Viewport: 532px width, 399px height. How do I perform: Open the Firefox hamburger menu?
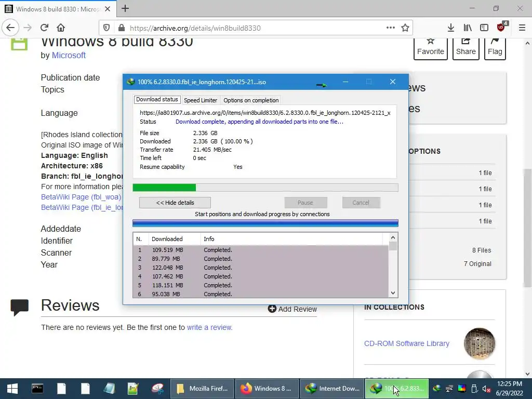click(x=522, y=28)
